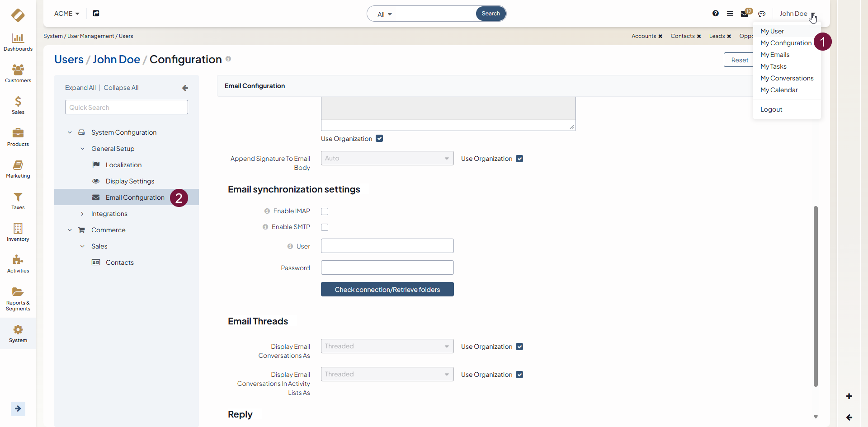The height and width of the screenshot is (427, 868).
Task: Enable the IMAP checkbox
Action: tap(325, 211)
